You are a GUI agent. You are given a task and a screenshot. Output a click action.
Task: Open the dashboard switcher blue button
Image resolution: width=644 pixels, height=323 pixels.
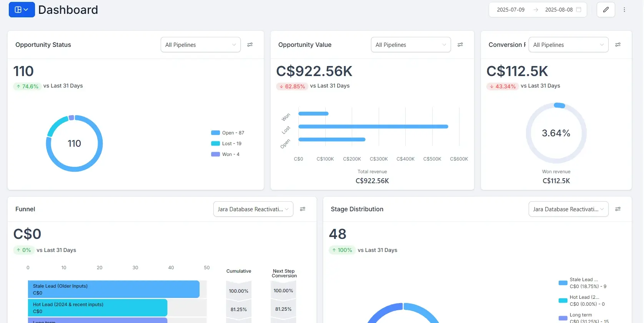[x=22, y=10]
